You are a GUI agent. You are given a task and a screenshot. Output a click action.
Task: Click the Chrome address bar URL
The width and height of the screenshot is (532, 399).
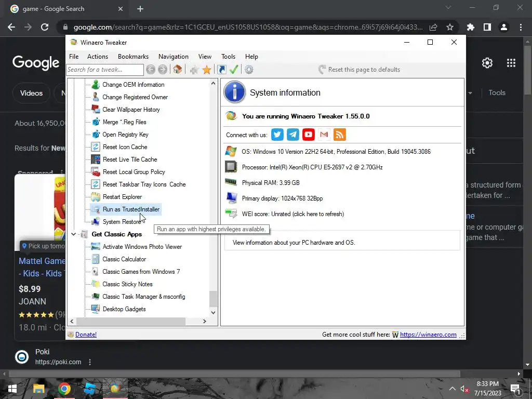point(248,27)
